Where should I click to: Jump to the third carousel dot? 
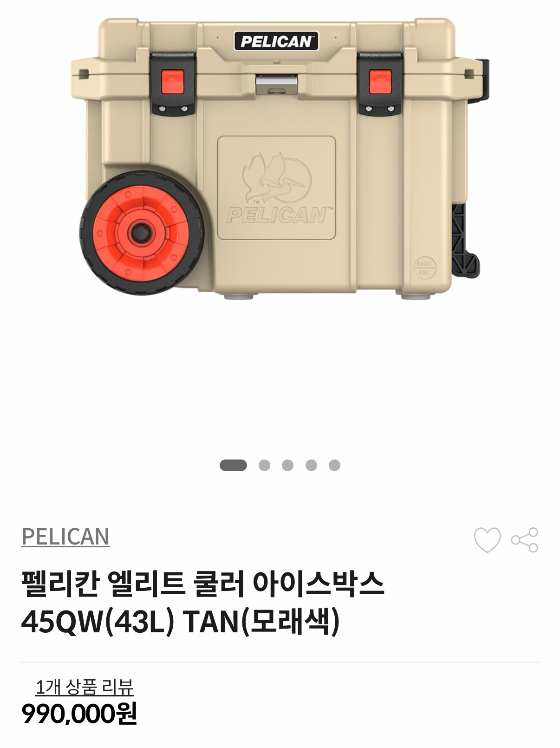(x=287, y=465)
